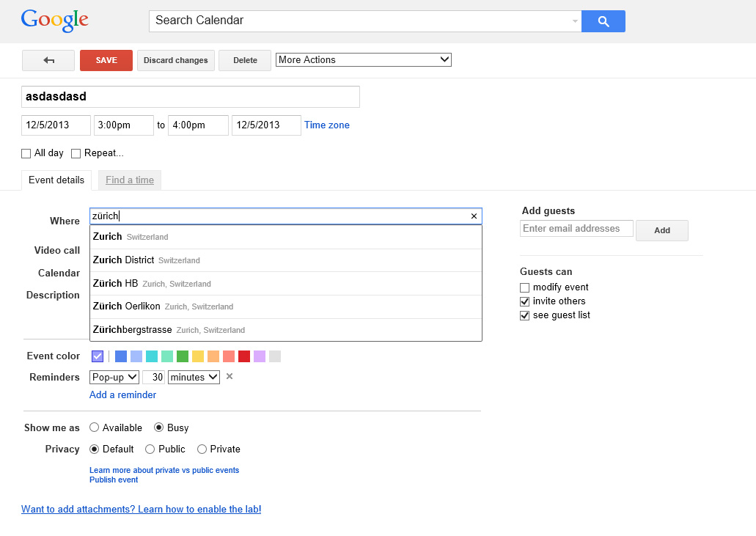
Task: Click the reminder 30 minutes value field
Action: tap(154, 377)
